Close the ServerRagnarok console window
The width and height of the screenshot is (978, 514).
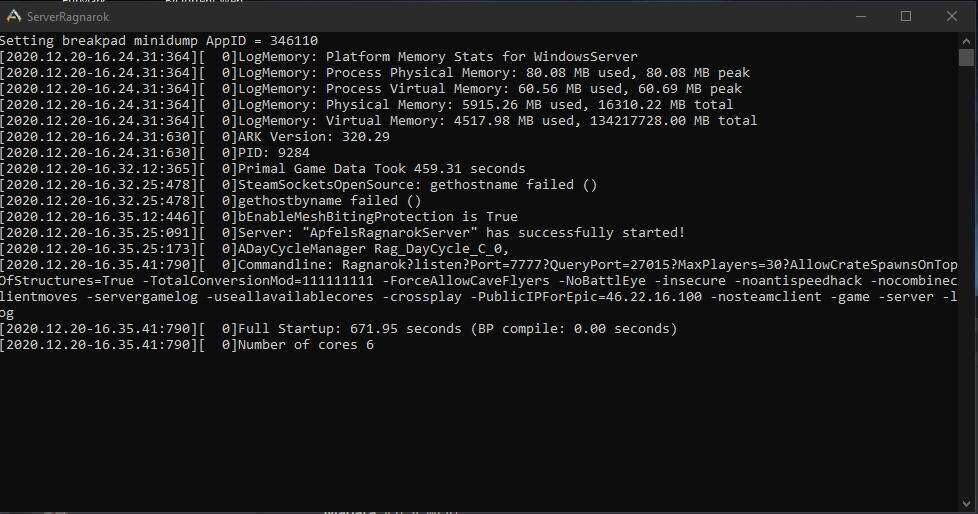click(952, 16)
